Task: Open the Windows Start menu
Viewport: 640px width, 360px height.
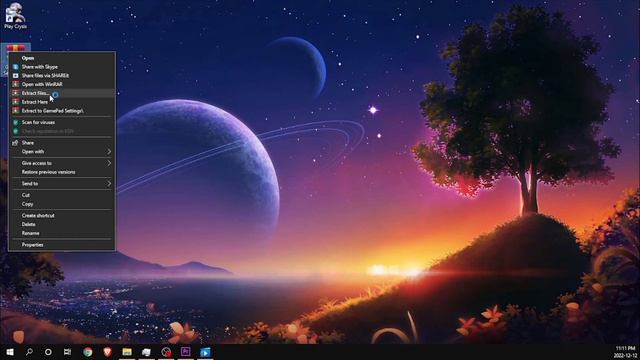Action: 10,352
